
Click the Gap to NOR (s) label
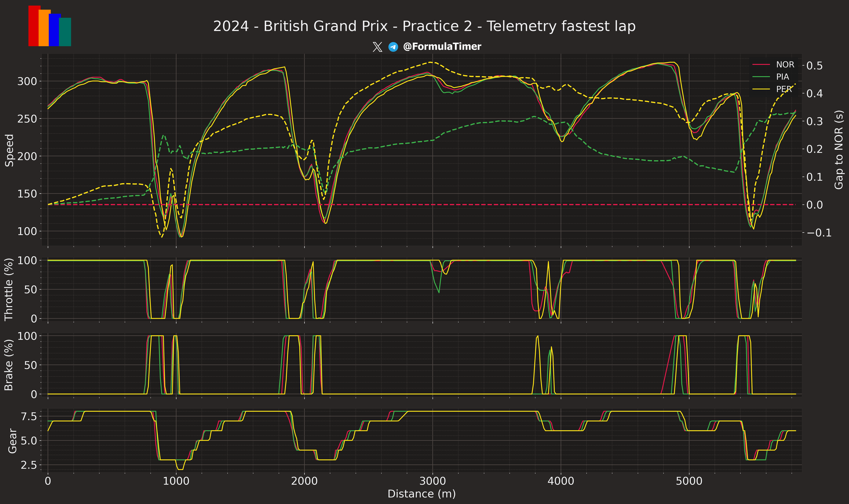[839, 149]
